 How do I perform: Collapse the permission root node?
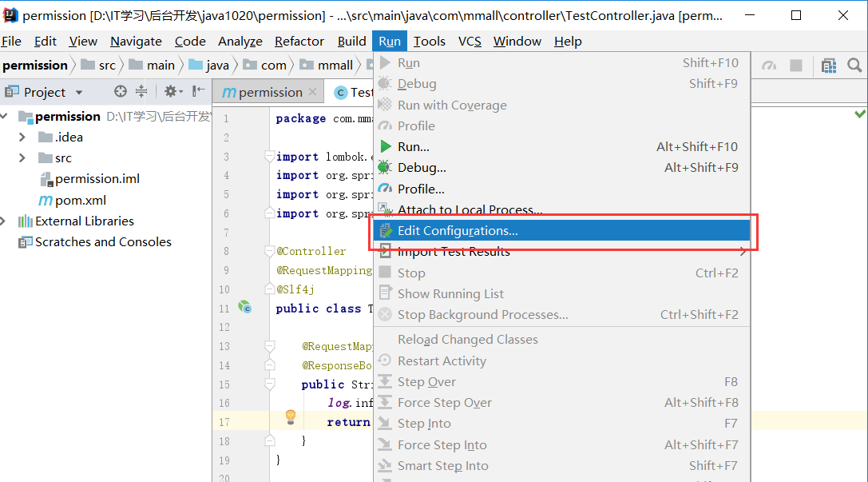5,117
